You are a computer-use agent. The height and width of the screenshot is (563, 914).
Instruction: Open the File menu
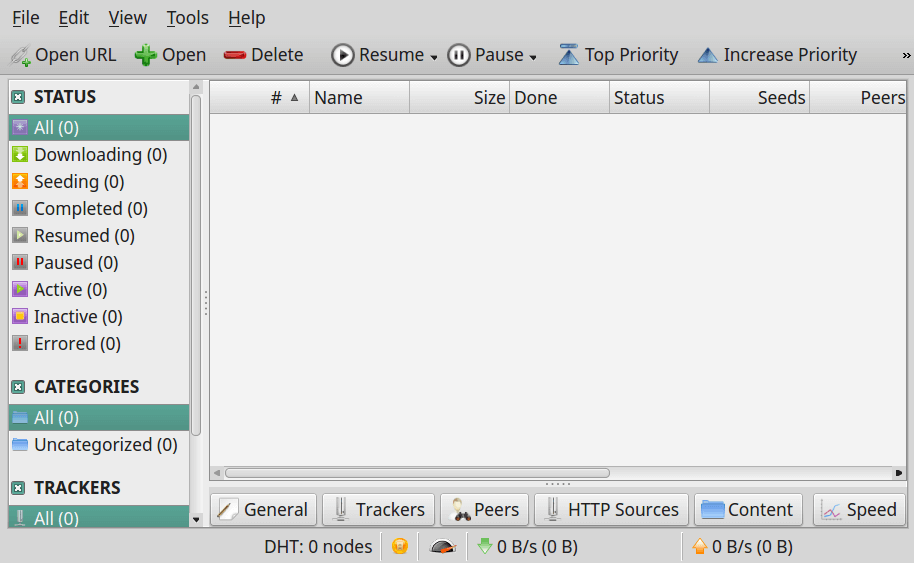[26, 18]
